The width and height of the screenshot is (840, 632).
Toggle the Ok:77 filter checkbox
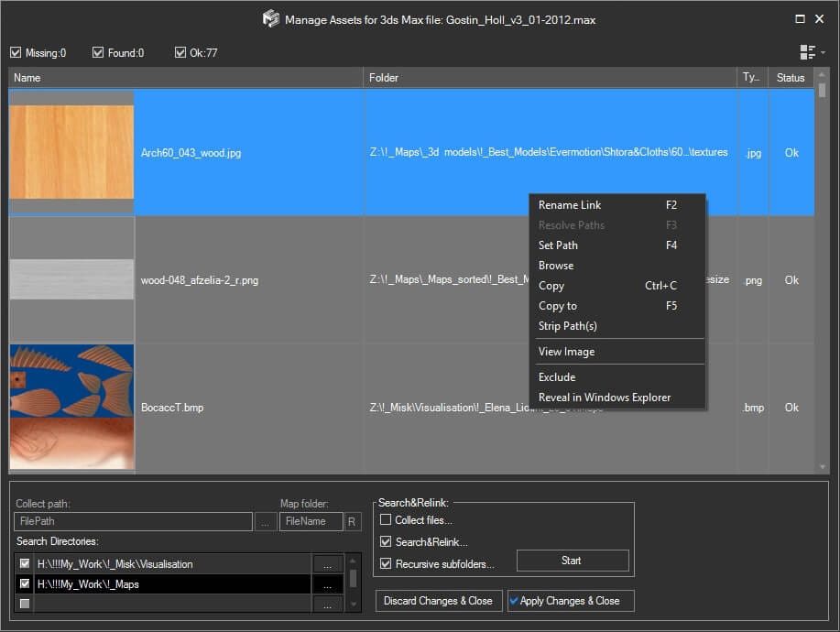180,52
